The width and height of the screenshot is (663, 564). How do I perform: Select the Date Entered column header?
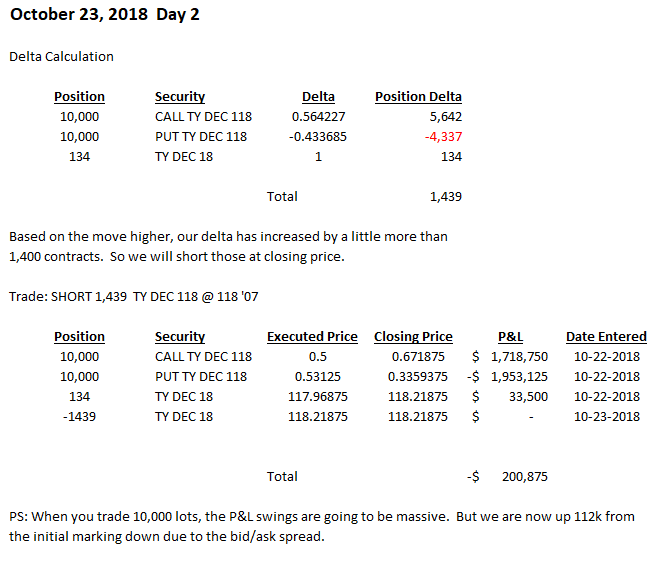[606, 337]
